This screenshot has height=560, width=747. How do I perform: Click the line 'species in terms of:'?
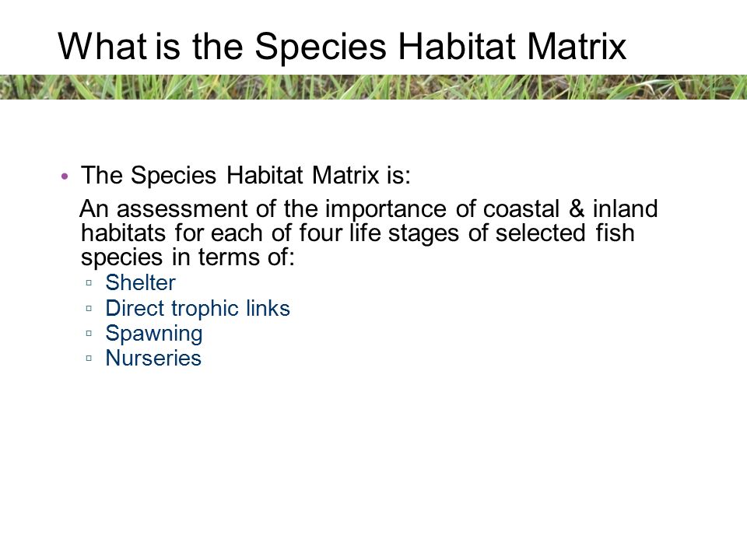188,257
